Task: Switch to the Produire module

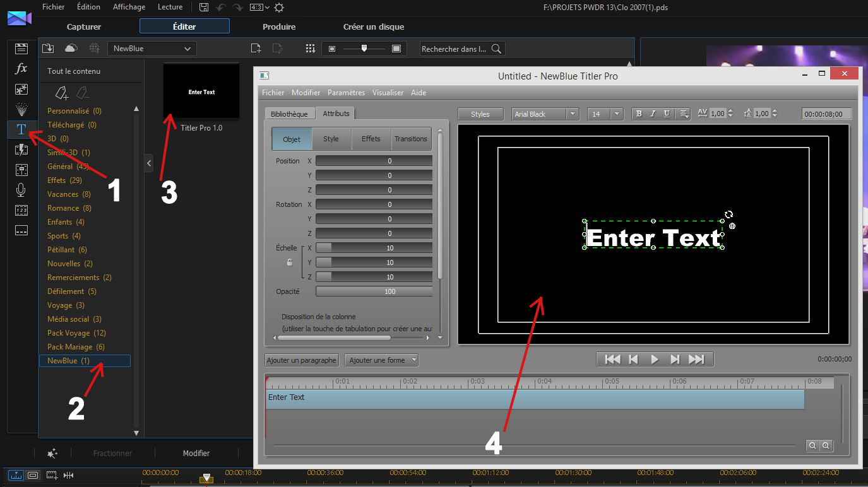Action: (x=279, y=26)
